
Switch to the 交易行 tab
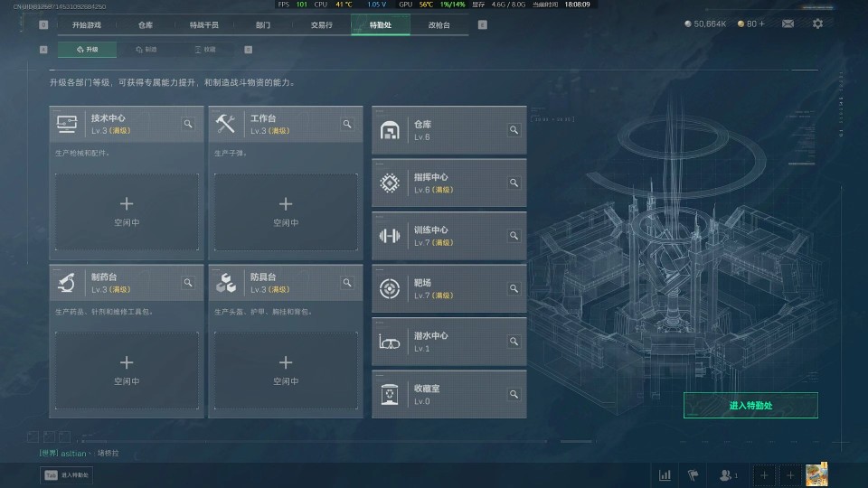point(321,25)
